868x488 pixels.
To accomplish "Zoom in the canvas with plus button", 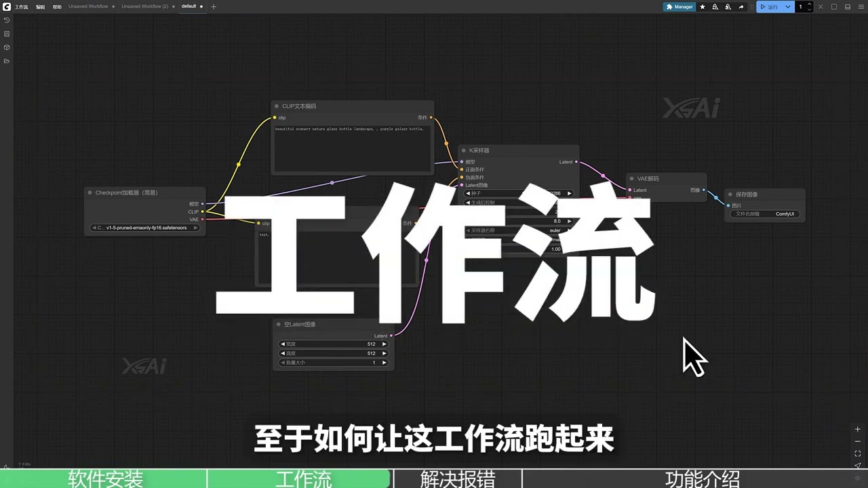I will pos(858,429).
